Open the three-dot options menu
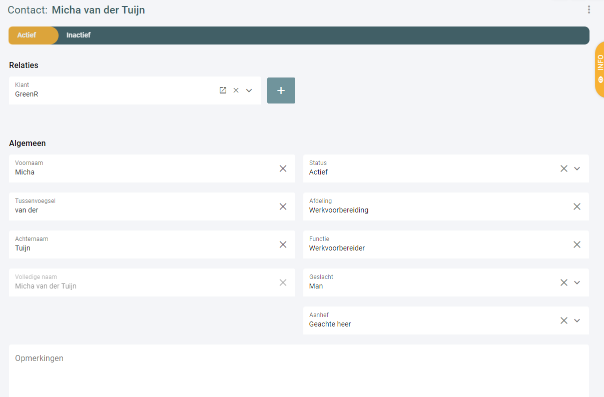This screenshot has width=604, height=397. pyautogui.click(x=589, y=10)
